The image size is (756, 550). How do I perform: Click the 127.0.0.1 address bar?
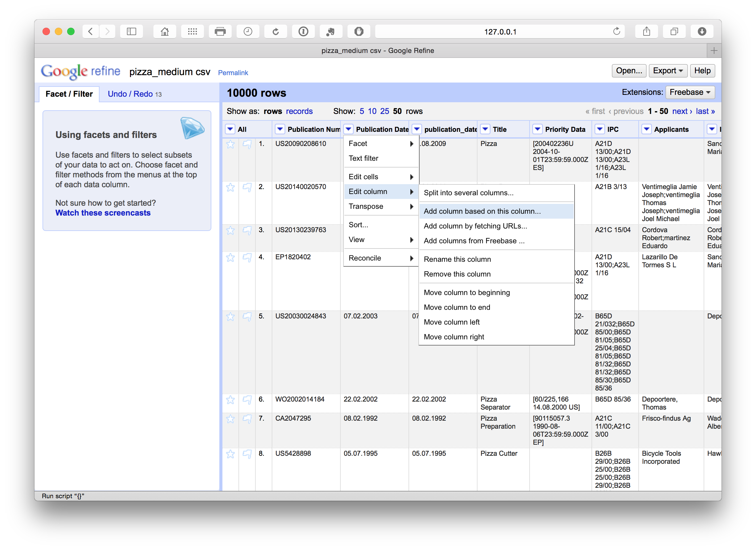coord(500,32)
